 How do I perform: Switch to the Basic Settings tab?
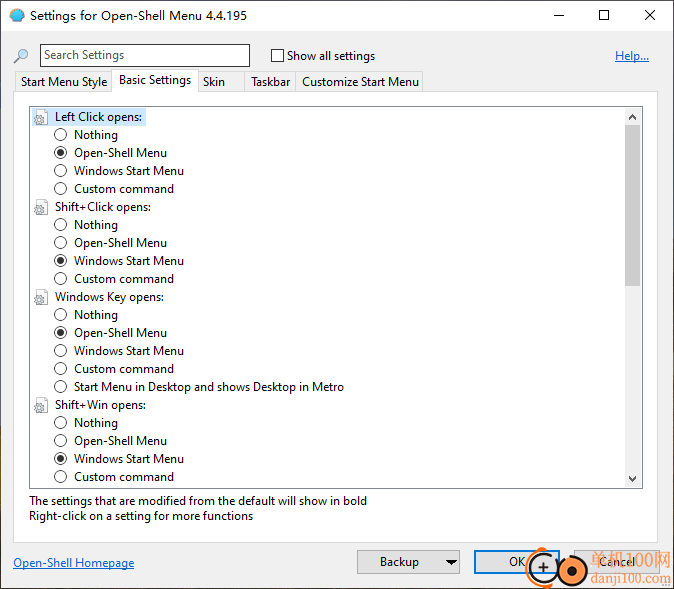pos(155,80)
